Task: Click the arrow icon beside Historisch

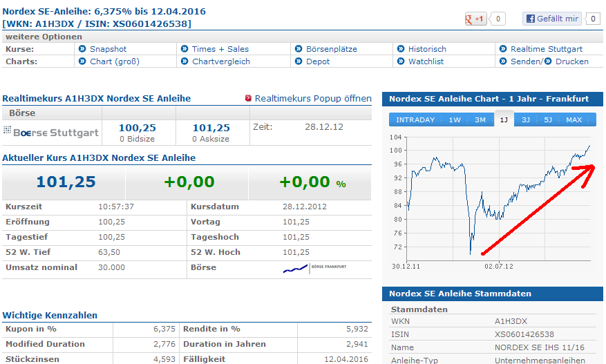Action: (x=401, y=49)
